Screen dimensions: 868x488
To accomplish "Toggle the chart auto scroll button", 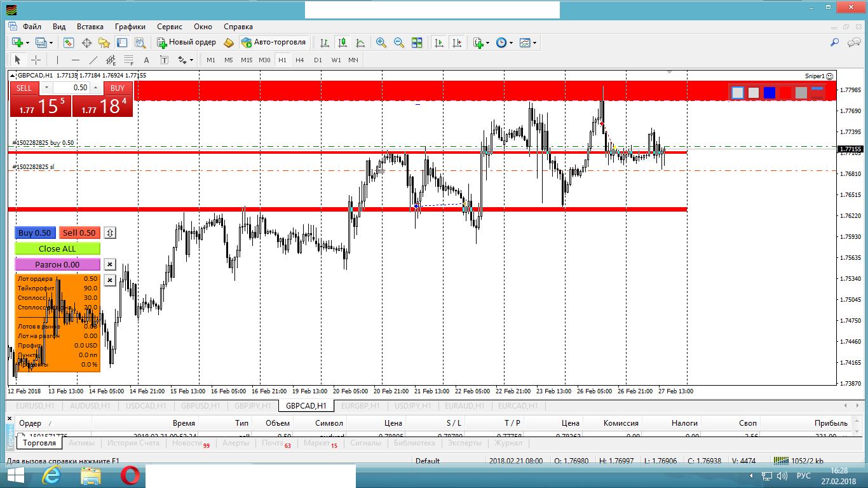I will click(x=439, y=43).
